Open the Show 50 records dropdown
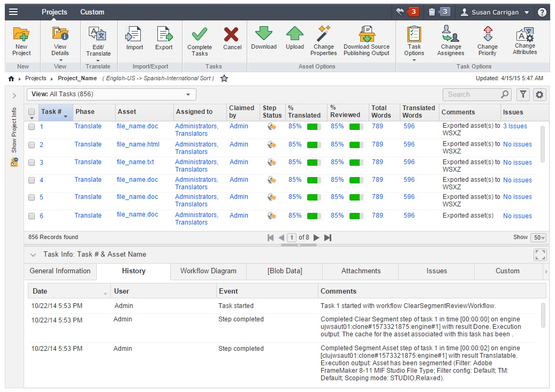The width and height of the screenshot is (555, 392). 537,237
